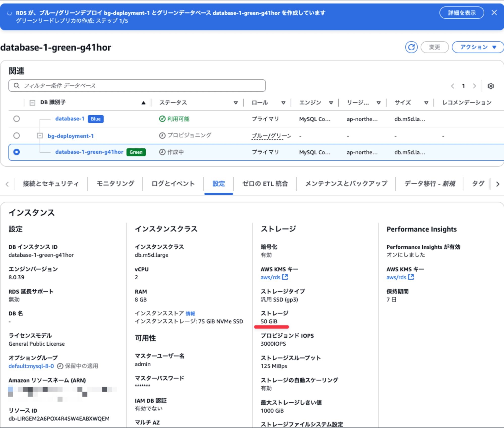Click the 変更 button
This screenshot has height=428, width=504.
pos(435,47)
